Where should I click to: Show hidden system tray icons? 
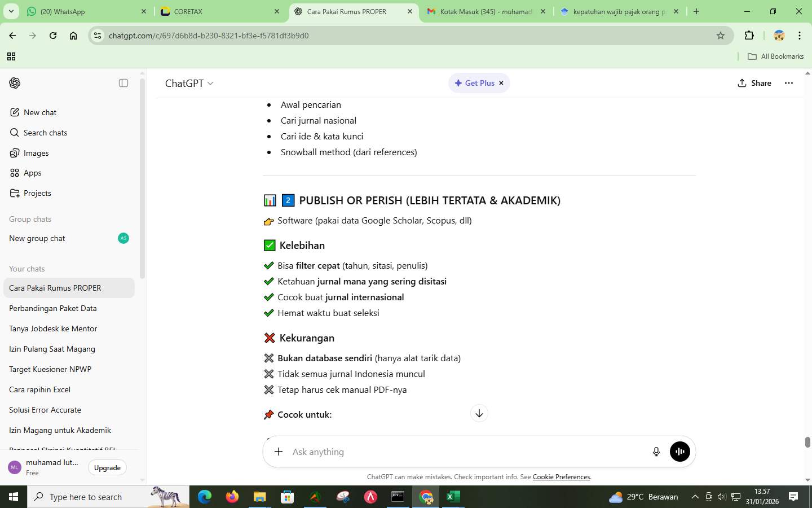click(695, 497)
